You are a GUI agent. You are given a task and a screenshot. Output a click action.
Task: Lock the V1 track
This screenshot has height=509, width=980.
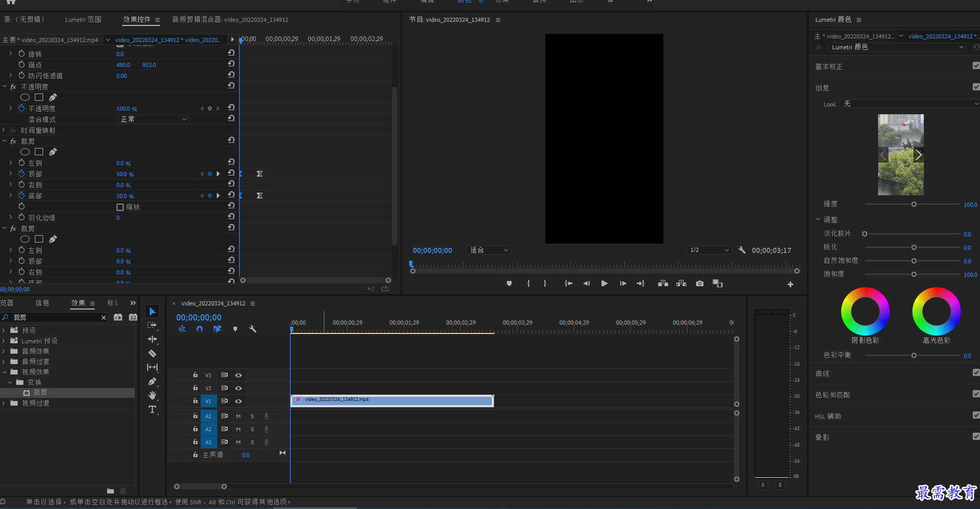point(195,400)
